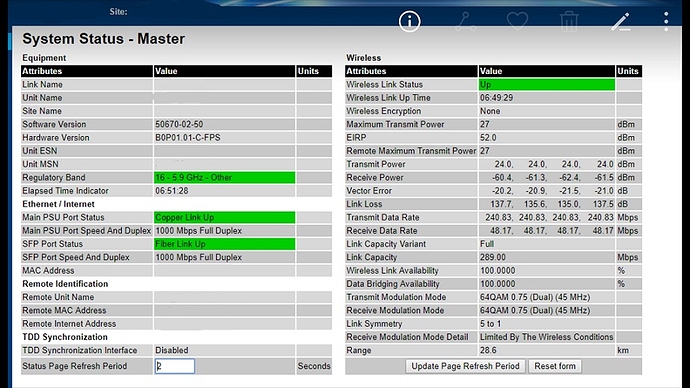Select Link Symmetry value '5 to 1'
Screen dimensions: 690x388
tap(490, 324)
